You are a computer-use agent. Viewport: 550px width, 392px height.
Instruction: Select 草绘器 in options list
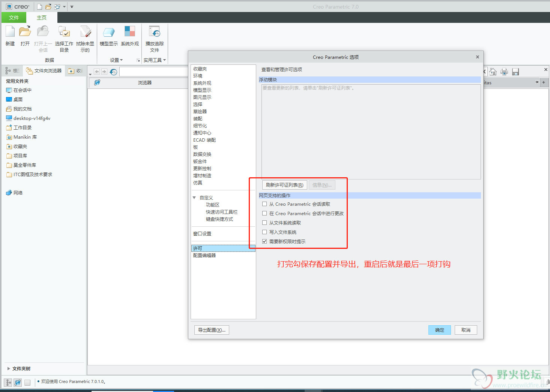tap(200, 111)
